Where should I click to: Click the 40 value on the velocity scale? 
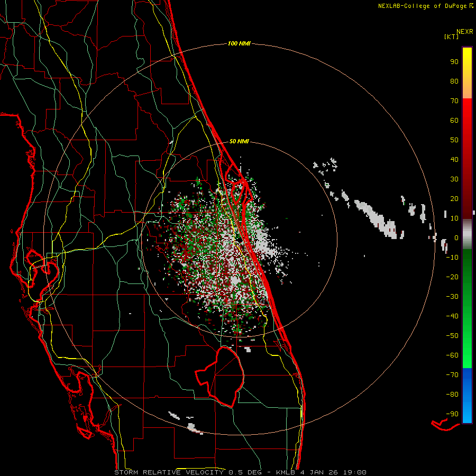(454, 159)
